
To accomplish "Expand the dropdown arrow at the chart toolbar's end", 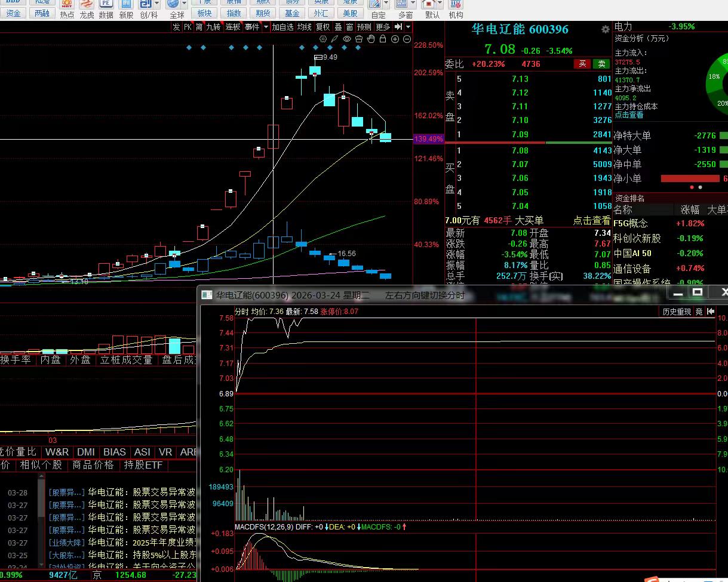I will [408, 27].
